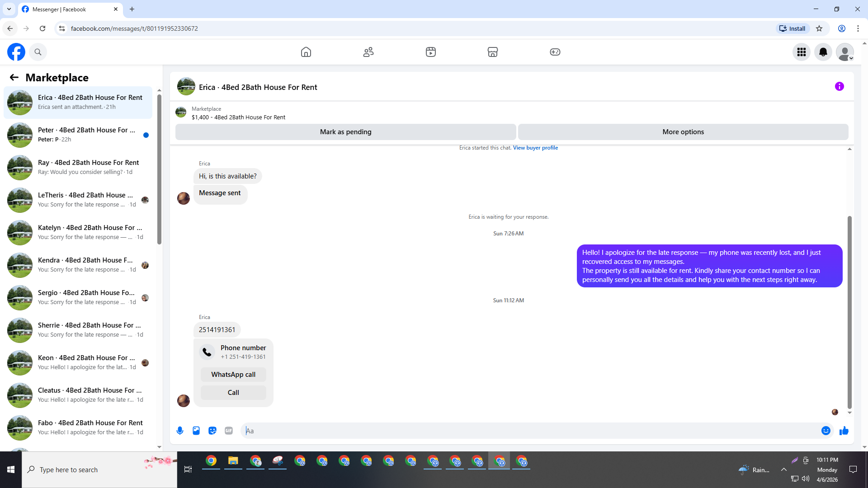This screenshot has height=488, width=868.
Task: Open the Facebook menu grid icon
Action: (x=802, y=52)
